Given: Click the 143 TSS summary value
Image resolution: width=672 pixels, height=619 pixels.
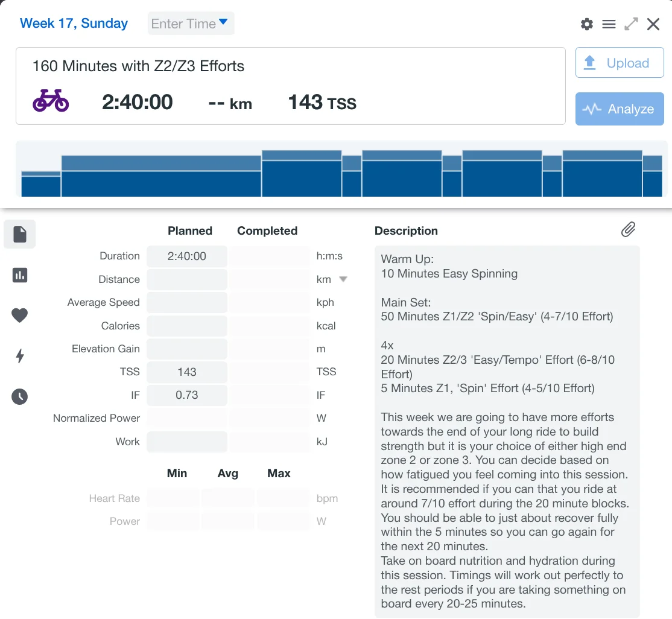Looking at the screenshot, I should point(322,103).
